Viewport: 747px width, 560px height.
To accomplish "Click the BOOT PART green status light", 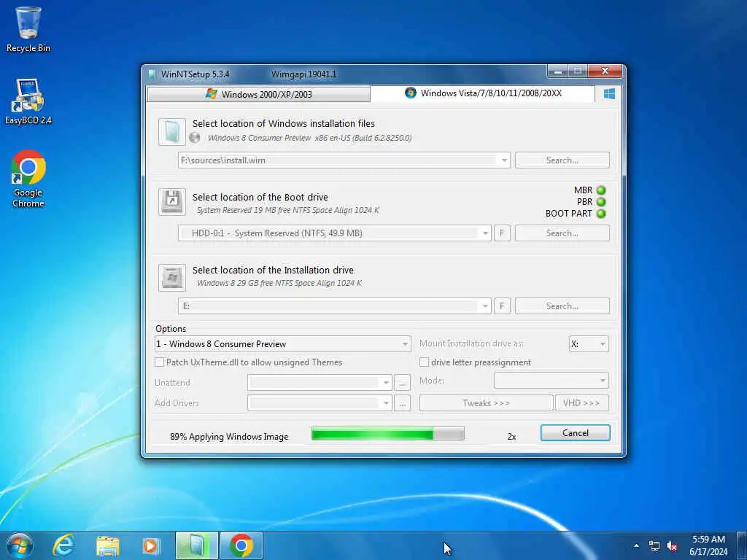I will pos(601,214).
